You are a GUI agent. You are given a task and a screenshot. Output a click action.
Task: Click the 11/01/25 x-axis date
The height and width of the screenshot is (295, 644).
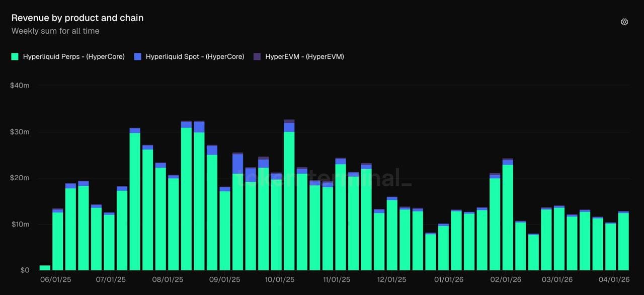(336, 279)
